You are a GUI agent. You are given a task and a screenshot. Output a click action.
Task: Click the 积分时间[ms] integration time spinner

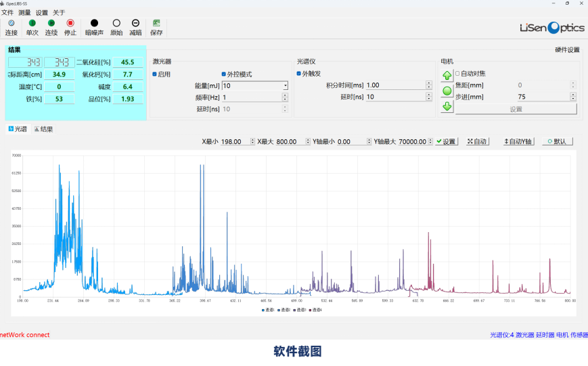point(428,85)
